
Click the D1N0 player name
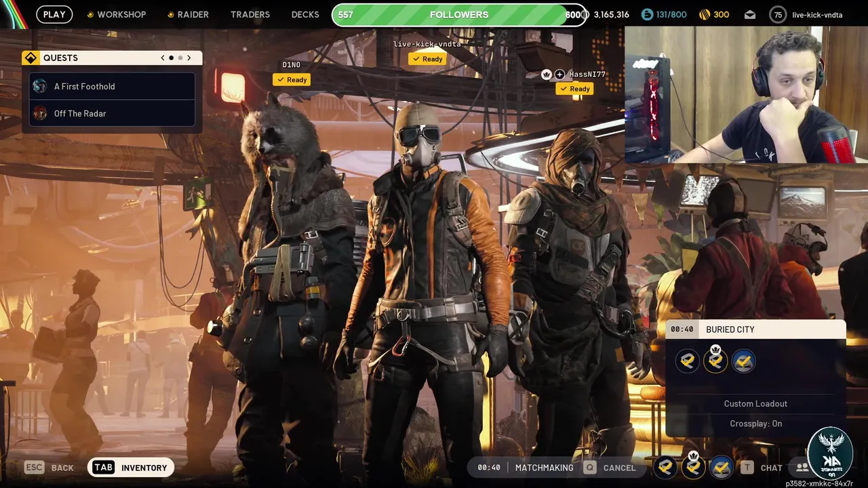coord(291,64)
